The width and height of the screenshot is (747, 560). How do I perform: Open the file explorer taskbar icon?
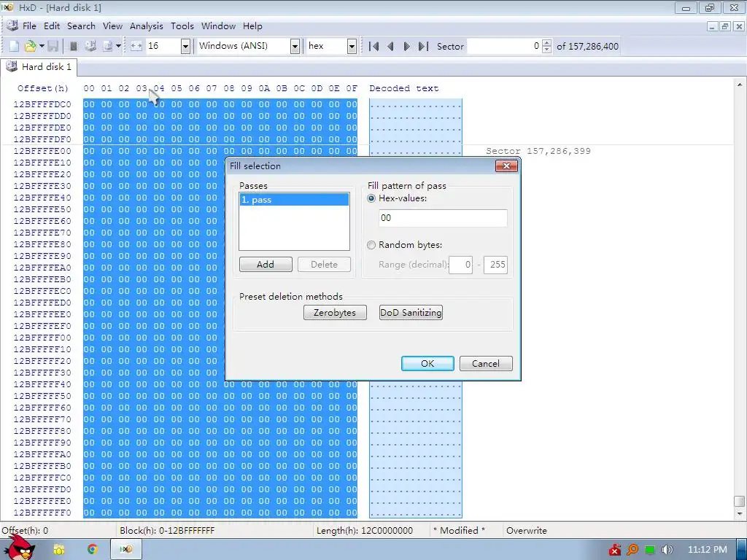[x=59, y=550]
